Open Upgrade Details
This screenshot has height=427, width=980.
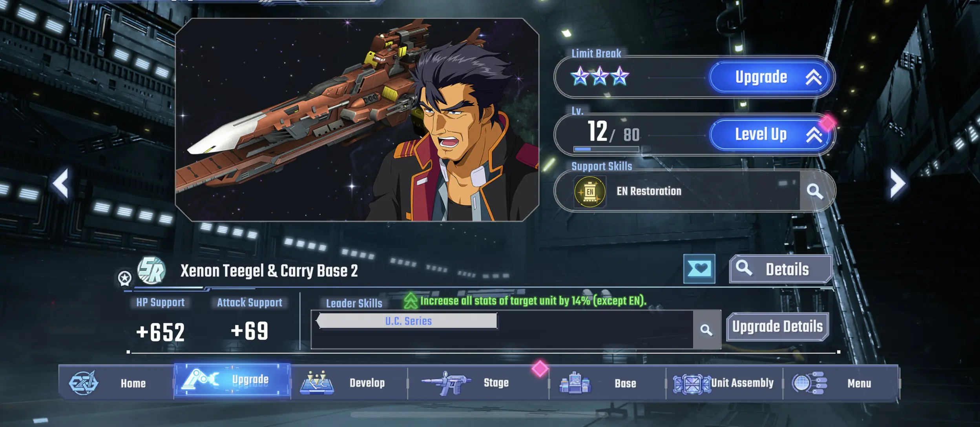(x=777, y=327)
